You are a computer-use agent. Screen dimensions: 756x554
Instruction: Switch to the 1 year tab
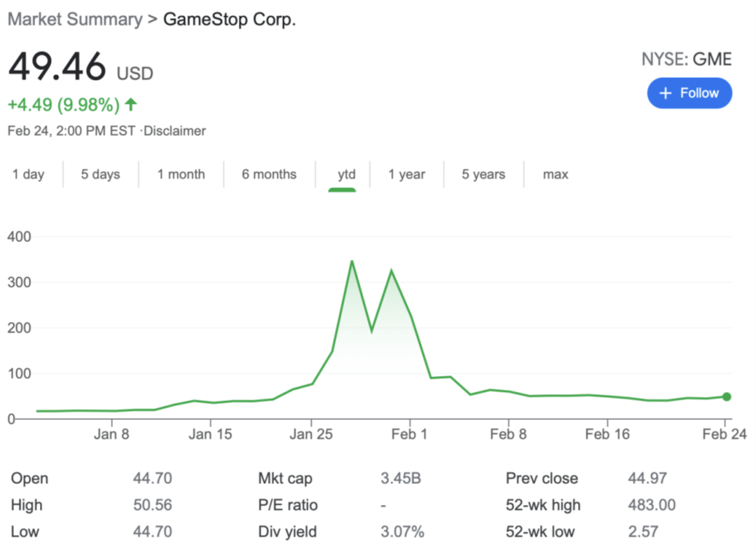(406, 174)
